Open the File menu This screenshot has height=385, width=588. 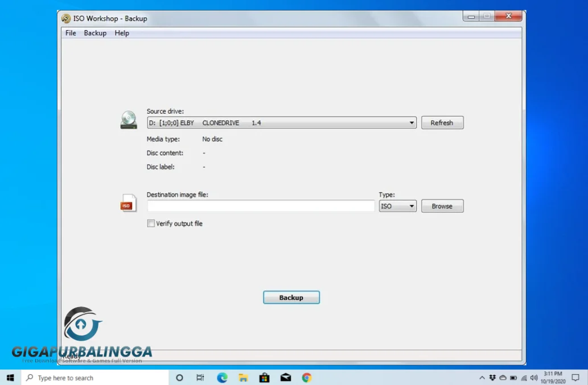pyautogui.click(x=71, y=33)
